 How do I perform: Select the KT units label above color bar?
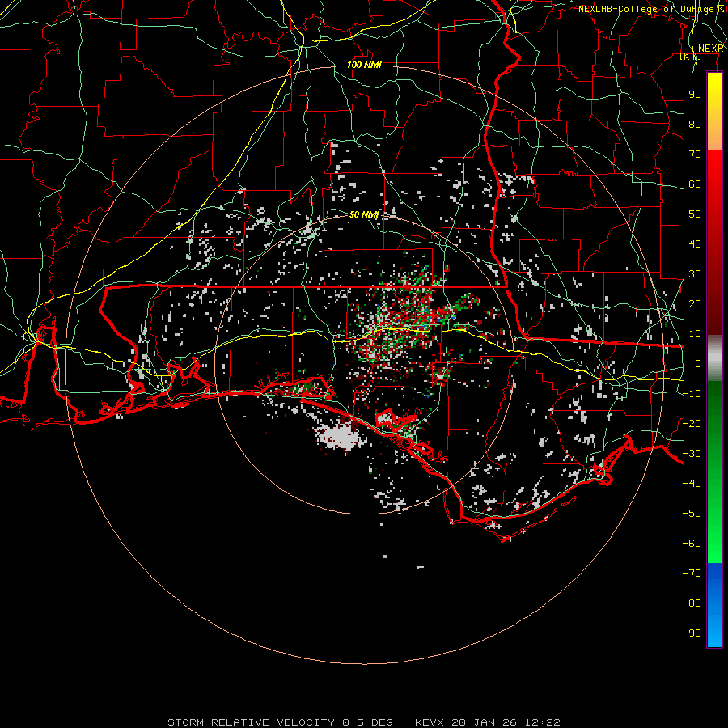[691, 57]
